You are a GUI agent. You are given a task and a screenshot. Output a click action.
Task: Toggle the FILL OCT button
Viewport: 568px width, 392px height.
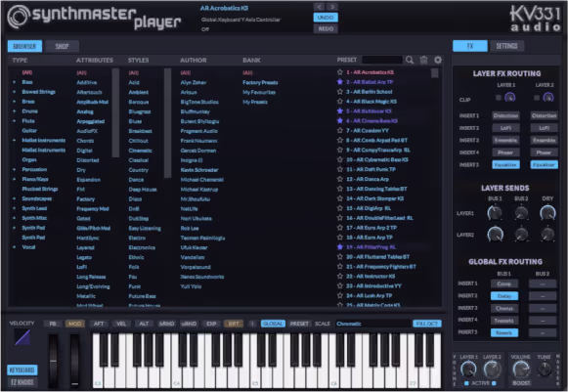(x=427, y=324)
